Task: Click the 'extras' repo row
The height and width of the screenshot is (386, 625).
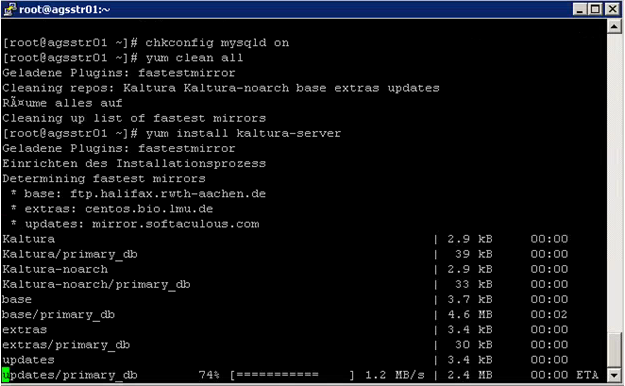Action: pos(285,330)
